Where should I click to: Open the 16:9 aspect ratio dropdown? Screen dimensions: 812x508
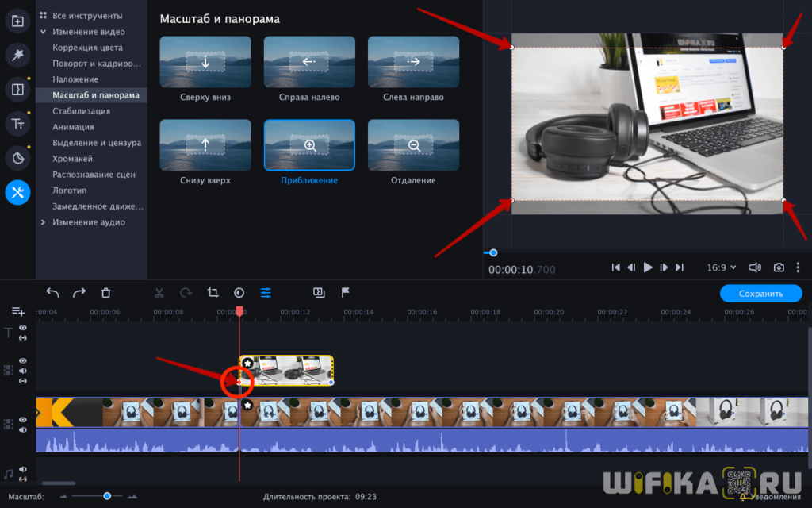point(722,268)
